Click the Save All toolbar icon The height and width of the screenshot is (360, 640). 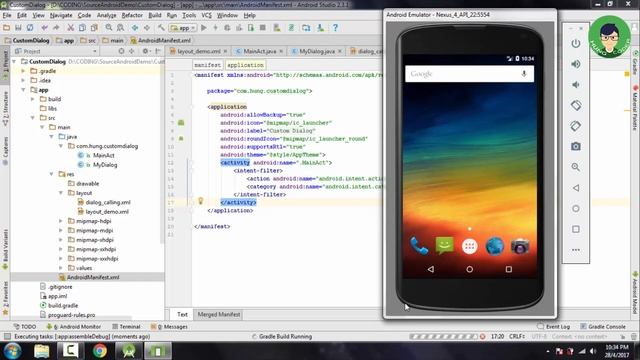(18, 28)
